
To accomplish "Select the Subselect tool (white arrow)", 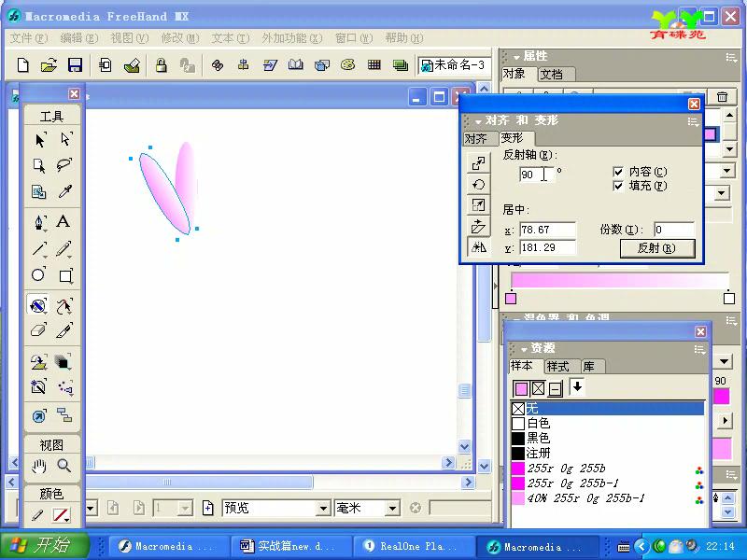I will tap(65, 139).
